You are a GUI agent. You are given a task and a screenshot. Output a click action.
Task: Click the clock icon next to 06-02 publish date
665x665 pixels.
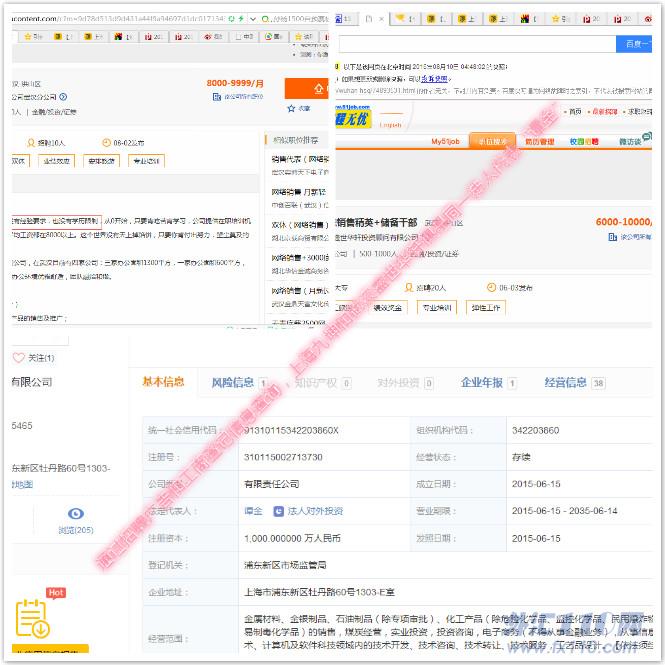coord(106,142)
